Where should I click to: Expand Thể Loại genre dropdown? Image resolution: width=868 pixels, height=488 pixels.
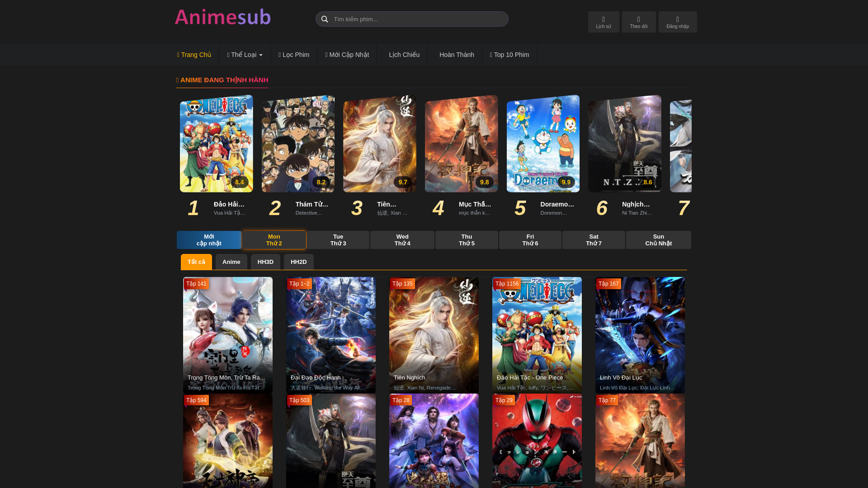click(x=245, y=55)
